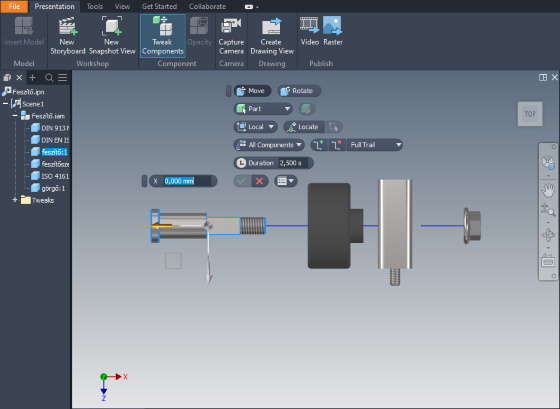Activate the Tweak Components tool
Image resolution: width=560 pixels, height=409 pixels.
pos(162,35)
